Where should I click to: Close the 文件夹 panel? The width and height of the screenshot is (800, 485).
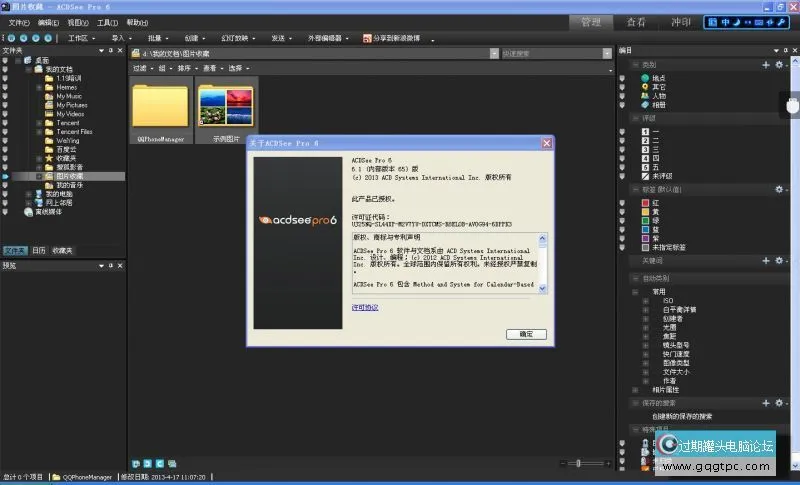pos(120,50)
